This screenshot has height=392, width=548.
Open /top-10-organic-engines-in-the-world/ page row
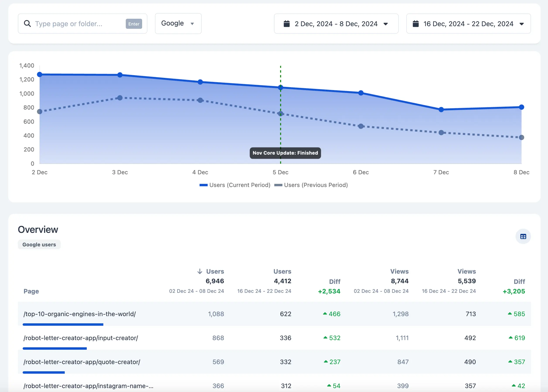pyautogui.click(x=80, y=314)
